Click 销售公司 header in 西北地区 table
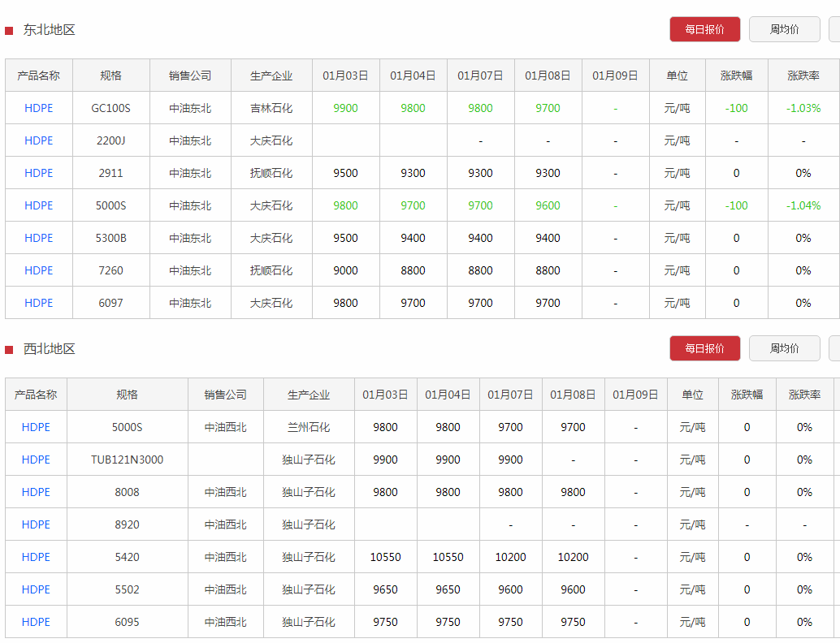 (226, 395)
